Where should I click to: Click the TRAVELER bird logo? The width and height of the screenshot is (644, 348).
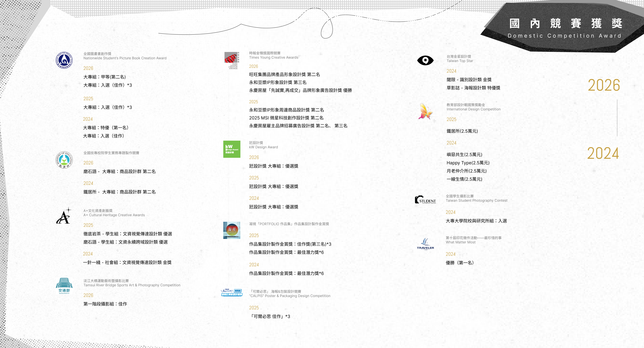point(425,244)
